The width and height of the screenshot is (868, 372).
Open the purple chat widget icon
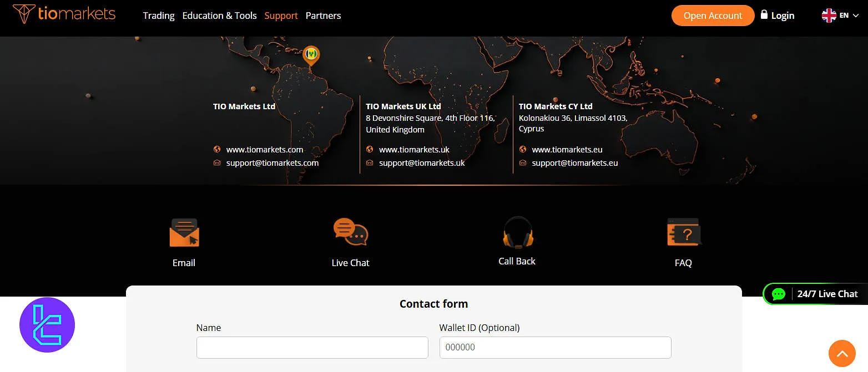47,325
